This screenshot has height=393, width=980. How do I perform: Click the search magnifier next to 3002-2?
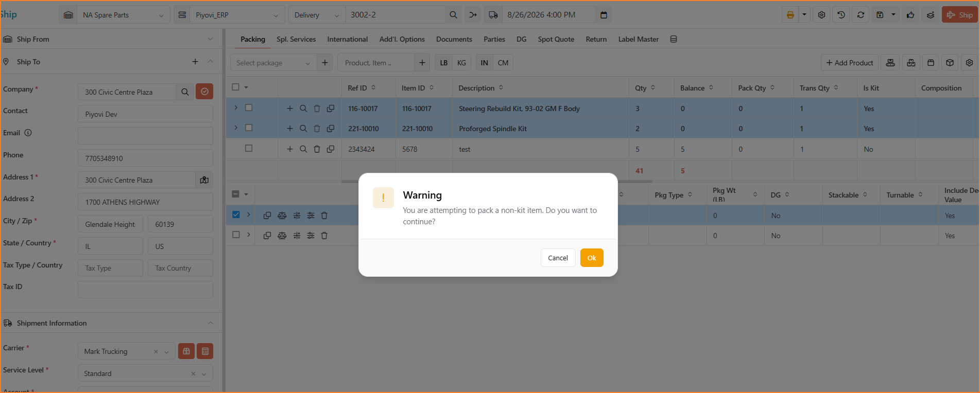453,15
